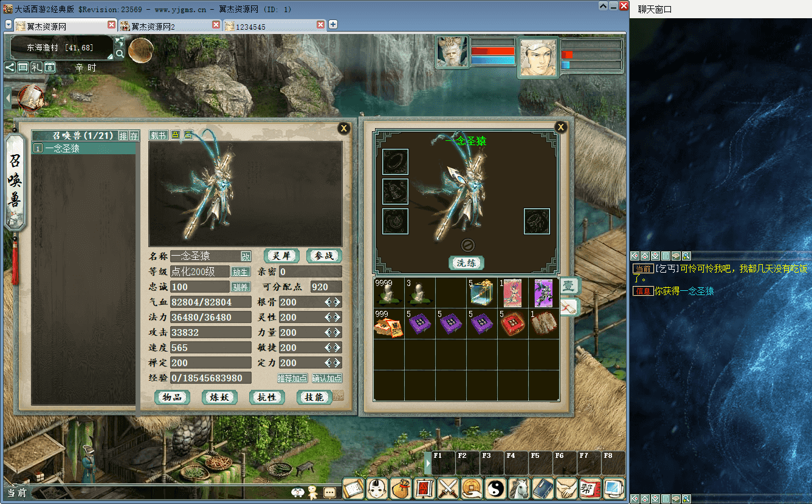
Task: Click the 灵性 attribute stepper arrows
Action: (x=333, y=317)
